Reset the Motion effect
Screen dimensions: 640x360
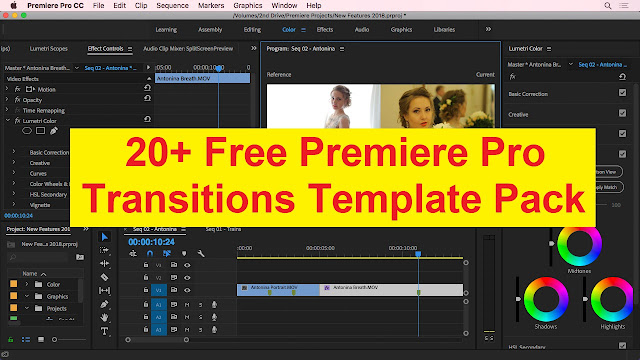point(147,88)
